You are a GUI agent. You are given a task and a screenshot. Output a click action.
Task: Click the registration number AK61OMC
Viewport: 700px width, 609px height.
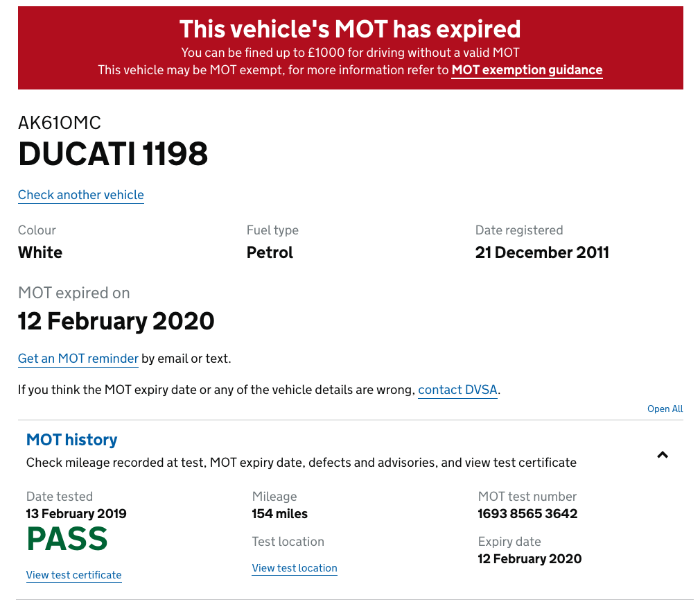coord(60,123)
